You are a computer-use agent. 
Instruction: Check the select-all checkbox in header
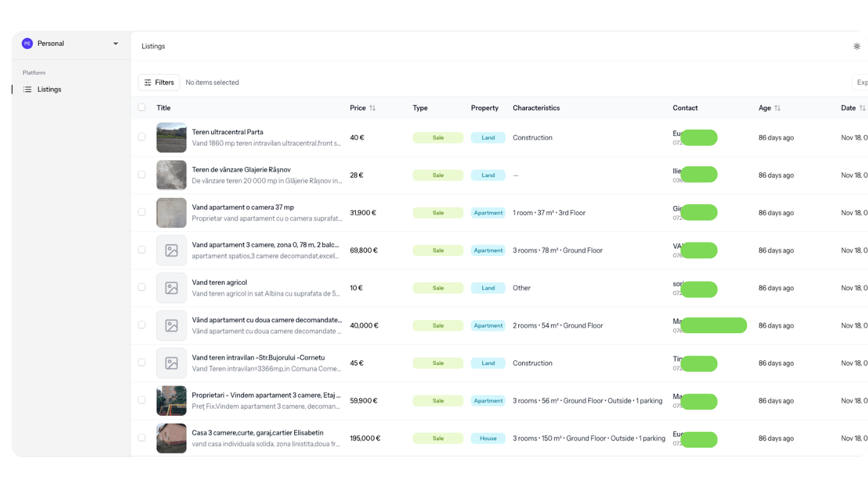point(142,107)
